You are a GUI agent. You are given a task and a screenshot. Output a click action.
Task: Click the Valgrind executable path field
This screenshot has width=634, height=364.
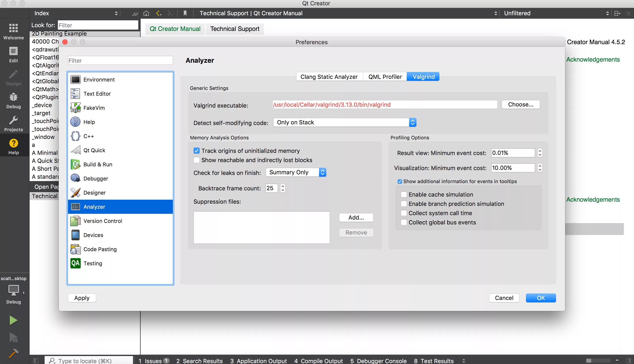pyautogui.click(x=385, y=104)
